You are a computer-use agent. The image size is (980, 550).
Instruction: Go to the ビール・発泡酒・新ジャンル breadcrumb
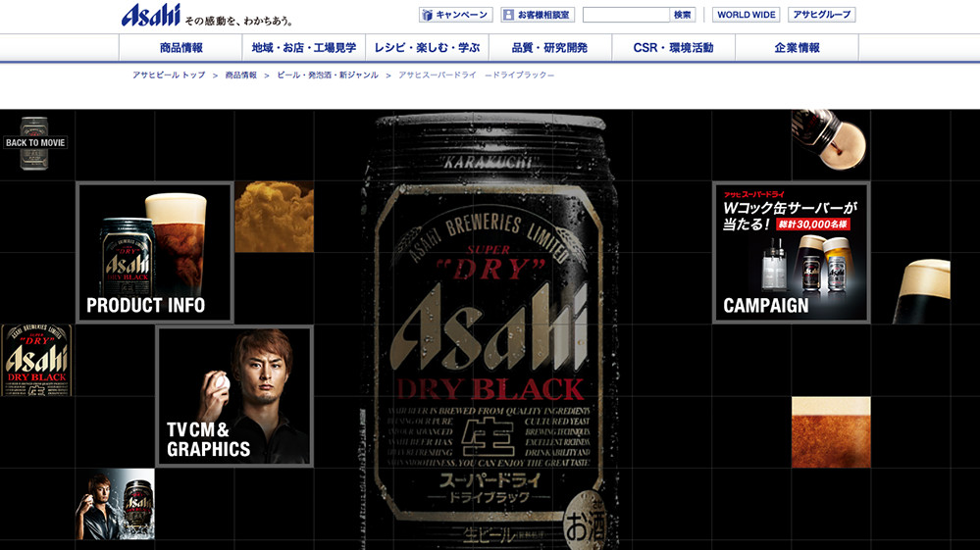(328, 75)
